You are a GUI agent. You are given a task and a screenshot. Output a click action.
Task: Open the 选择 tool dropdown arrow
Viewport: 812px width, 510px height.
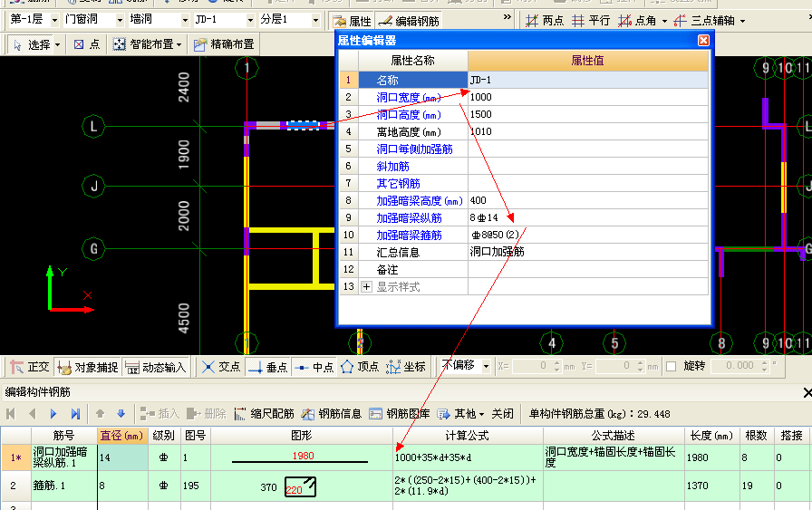57,45
